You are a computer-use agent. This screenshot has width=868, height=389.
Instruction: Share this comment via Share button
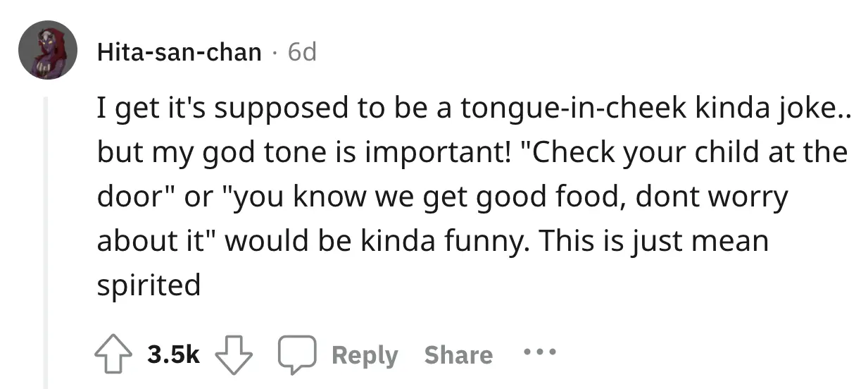pos(458,355)
